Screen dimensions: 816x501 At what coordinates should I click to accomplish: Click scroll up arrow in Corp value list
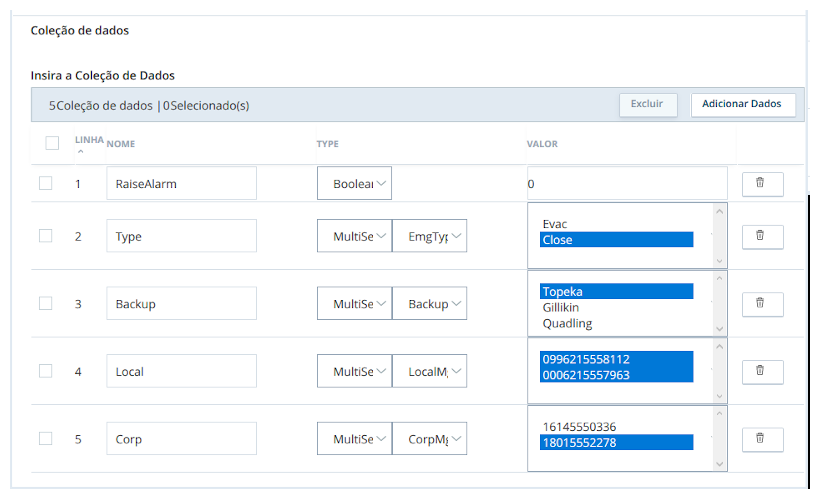(720, 414)
